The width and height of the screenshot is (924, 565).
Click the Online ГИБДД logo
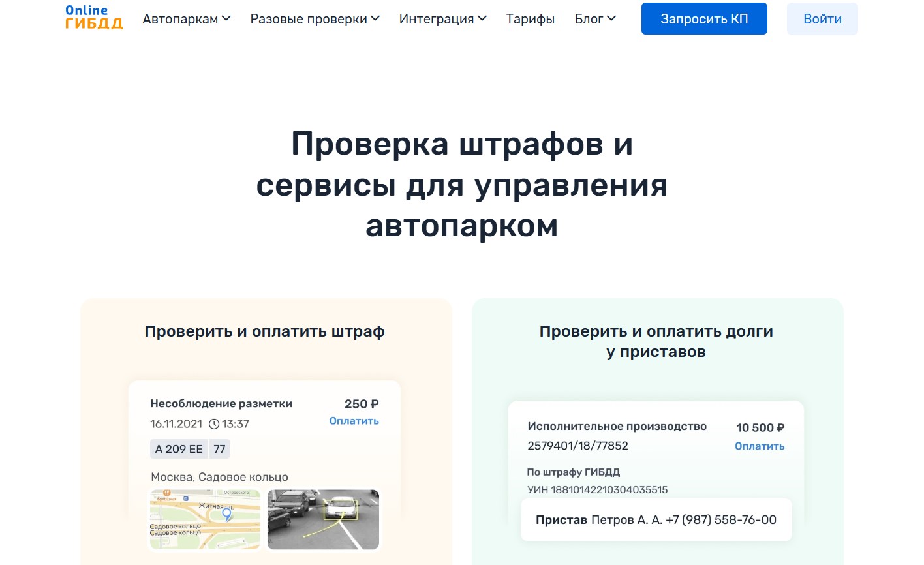point(94,18)
